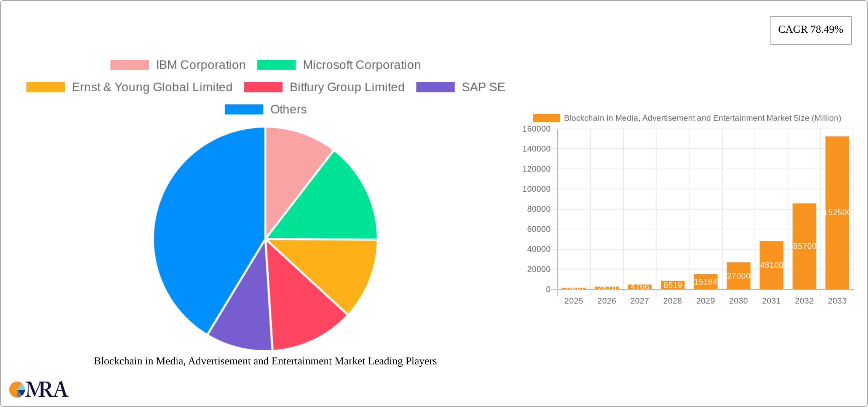The image size is (868, 407).
Task: Click the Microsoft Corporation green legend swatch
Action: pos(276,65)
